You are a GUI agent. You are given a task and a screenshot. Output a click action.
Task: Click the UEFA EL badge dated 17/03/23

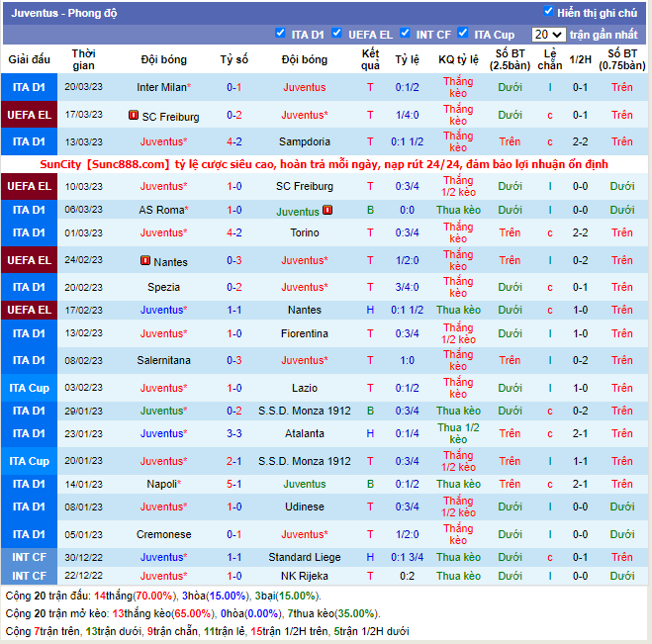[29, 116]
